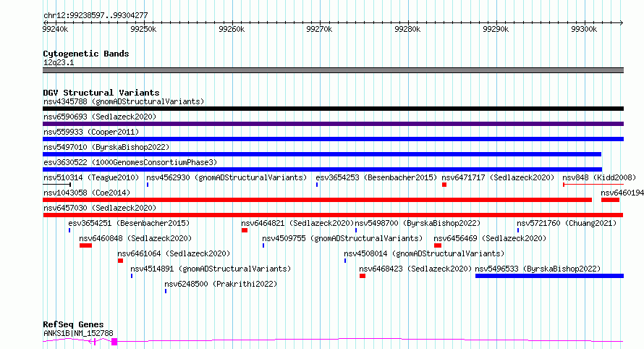Select the red block under nsv6460848
644x349 pixels.
point(85,246)
